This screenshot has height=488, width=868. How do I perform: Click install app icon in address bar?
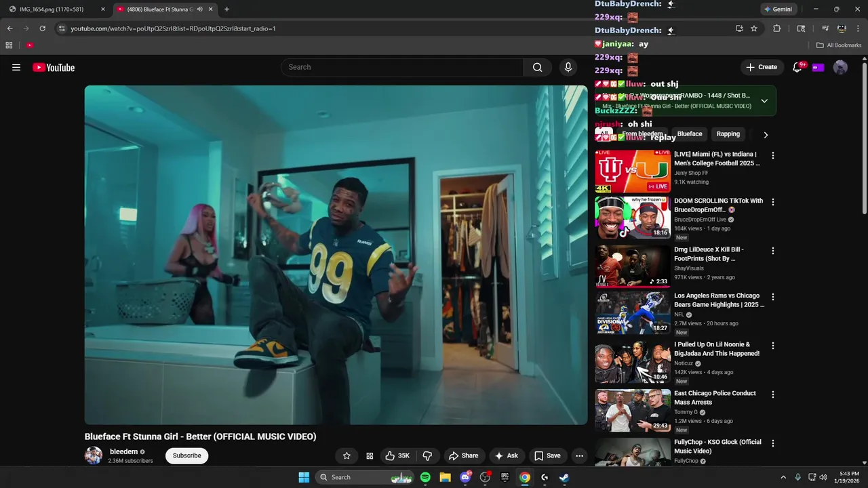click(739, 28)
